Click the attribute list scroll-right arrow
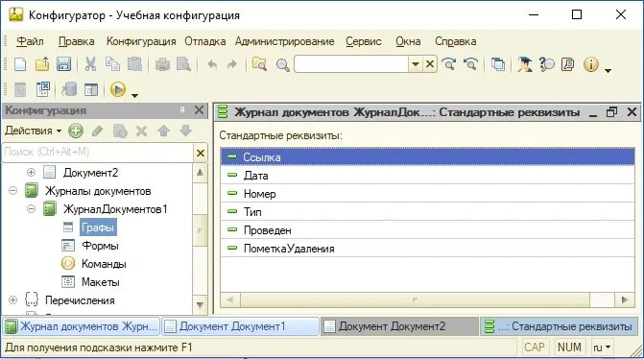 [625, 299]
